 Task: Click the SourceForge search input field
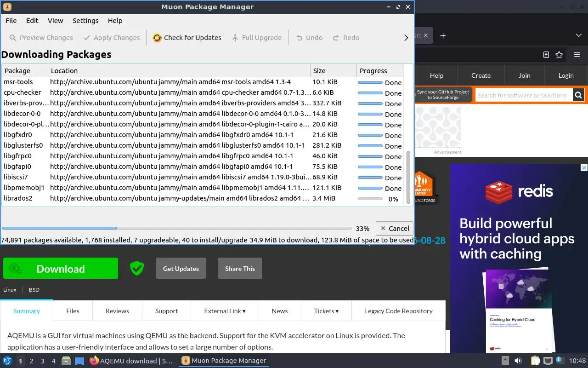[524, 95]
